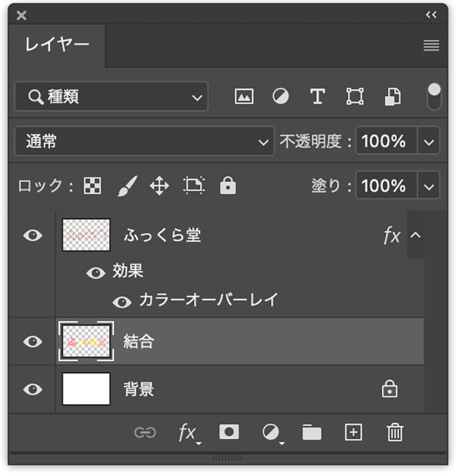
Task: Lock transparent pixels checkerboard icon
Action: [x=92, y=185]
